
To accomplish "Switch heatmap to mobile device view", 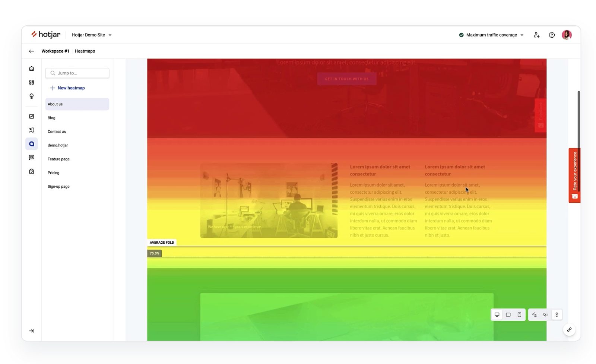I will point(519,315).
